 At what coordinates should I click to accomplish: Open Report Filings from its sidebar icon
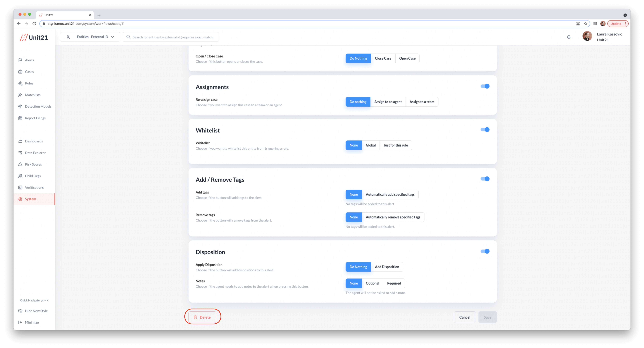click(x=20, y=118)
